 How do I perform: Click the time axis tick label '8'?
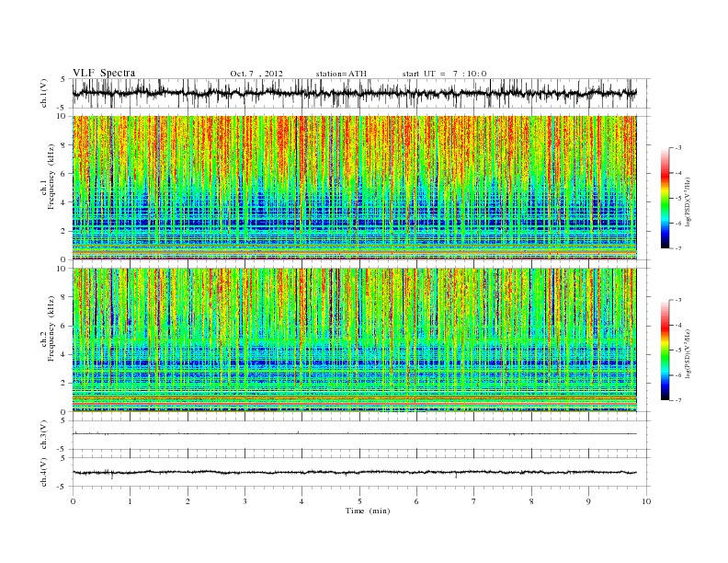pos(531,501)
